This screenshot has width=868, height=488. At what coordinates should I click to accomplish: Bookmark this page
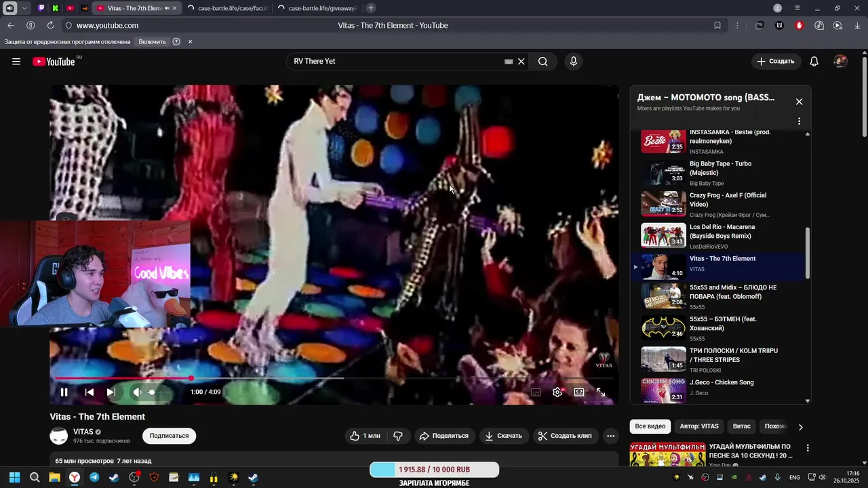[x=717, y=25]
